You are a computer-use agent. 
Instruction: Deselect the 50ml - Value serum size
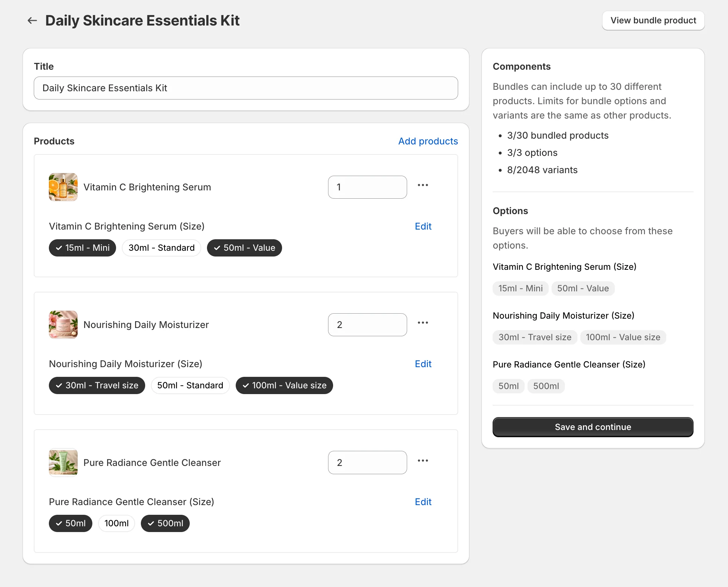click(x=244, y=248)
